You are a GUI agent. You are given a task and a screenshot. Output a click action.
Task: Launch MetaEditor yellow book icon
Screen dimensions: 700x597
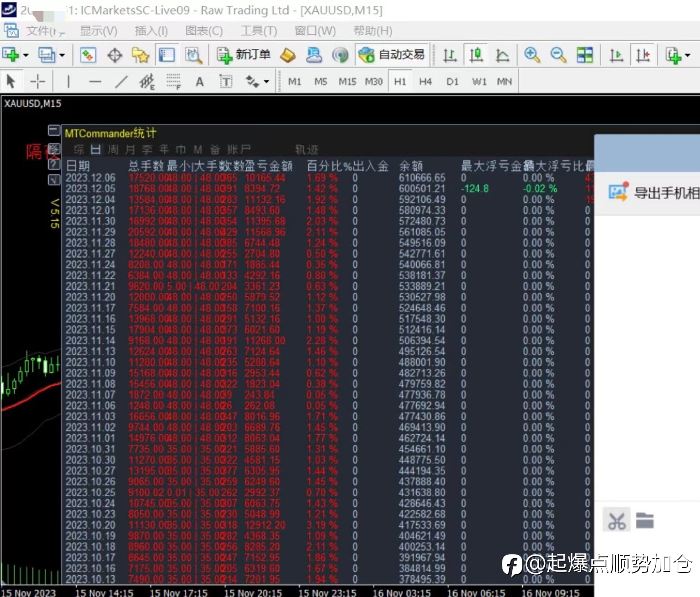click(287, 56)
